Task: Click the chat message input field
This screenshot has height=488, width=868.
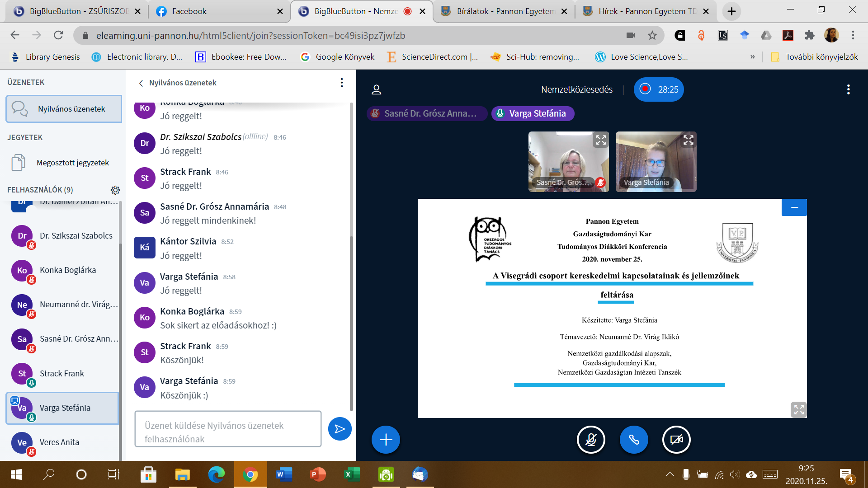Action: click(228, 429)
